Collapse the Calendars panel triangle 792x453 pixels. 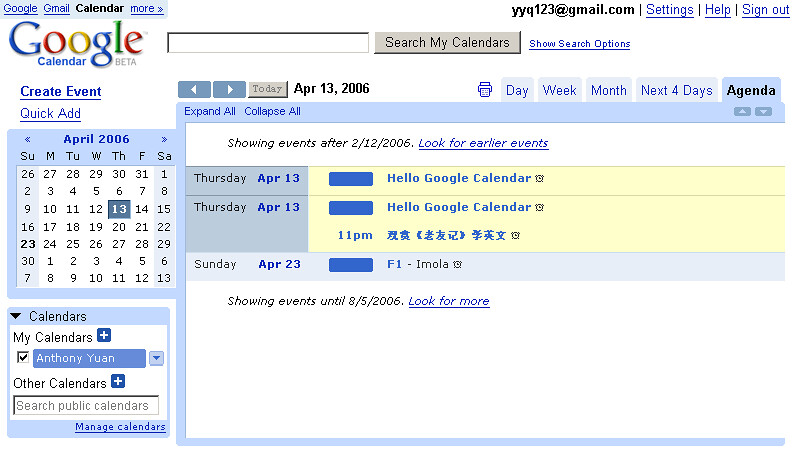[16, 316]
